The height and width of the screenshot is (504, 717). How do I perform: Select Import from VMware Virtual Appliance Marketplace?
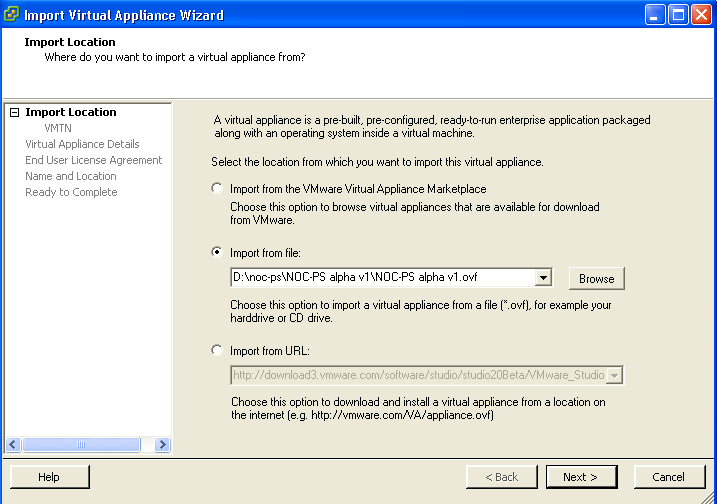[x=217, y=188]
